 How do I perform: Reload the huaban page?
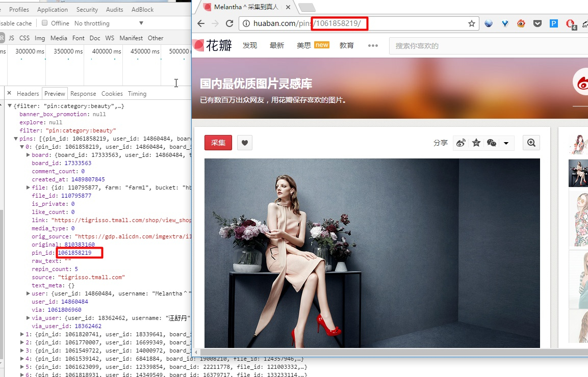coord(229,23)
